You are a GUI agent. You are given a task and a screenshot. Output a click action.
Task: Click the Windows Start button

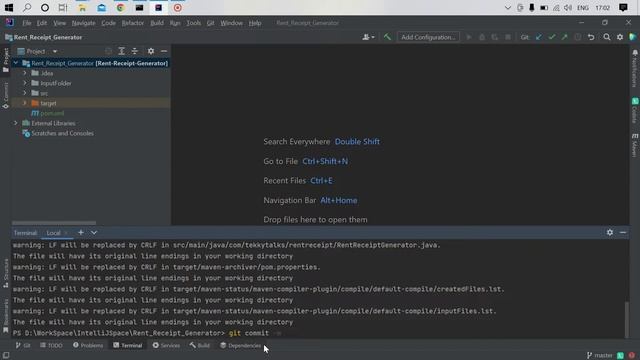[9, 8]
